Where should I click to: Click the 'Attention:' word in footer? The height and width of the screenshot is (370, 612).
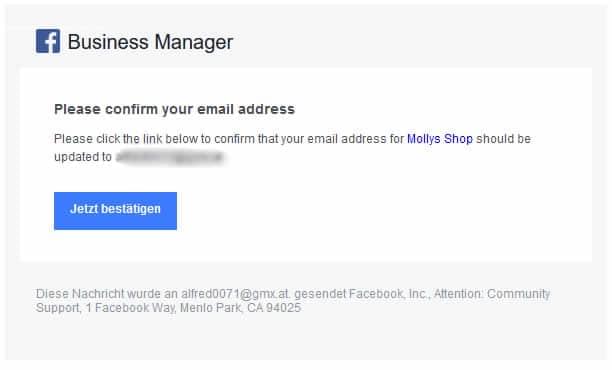(459, 294)
